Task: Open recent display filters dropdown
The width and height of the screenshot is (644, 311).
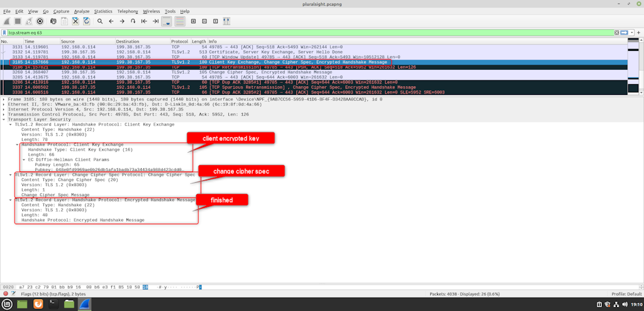Action: [633, 33]
